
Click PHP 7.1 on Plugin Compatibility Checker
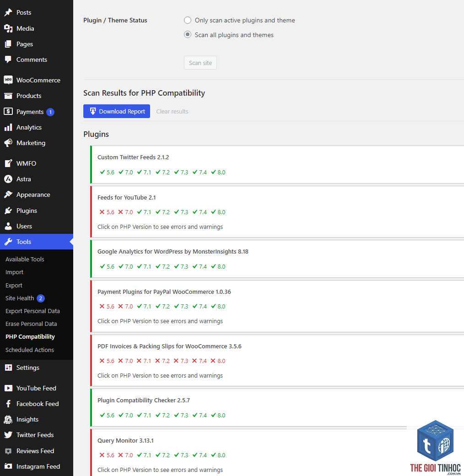[144, 415]
